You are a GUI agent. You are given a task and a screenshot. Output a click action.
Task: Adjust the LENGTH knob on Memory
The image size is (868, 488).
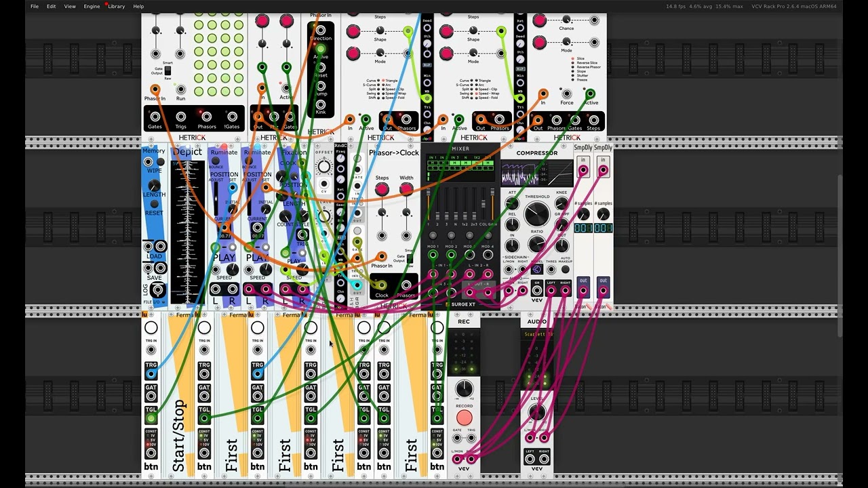click(x=154, y=186)
